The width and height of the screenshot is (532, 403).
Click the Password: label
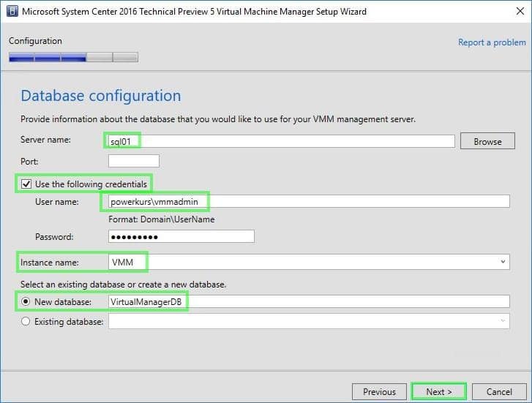[54, 237]
